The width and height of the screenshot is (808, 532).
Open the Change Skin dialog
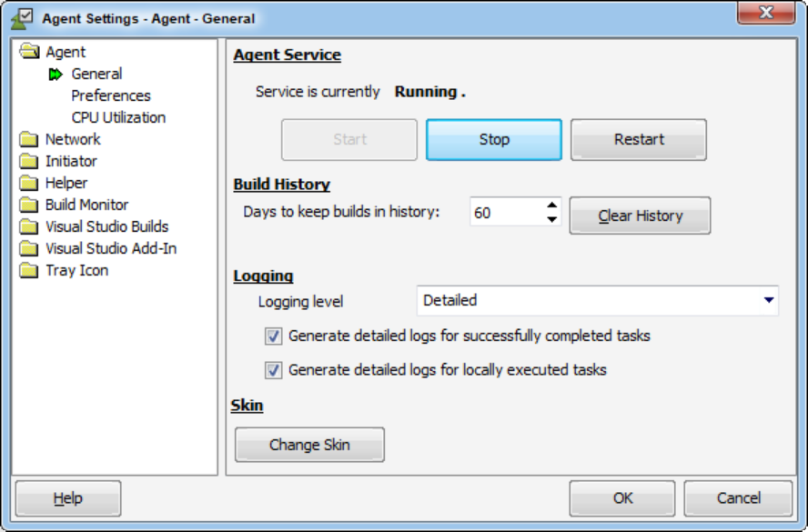pyautogui.click(x=309, y=445)
